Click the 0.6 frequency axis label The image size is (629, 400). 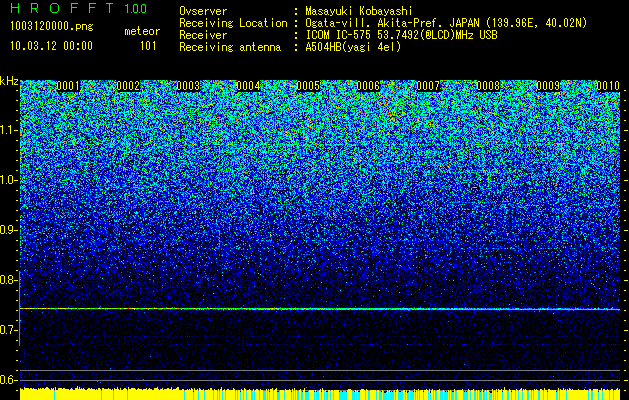7,380
